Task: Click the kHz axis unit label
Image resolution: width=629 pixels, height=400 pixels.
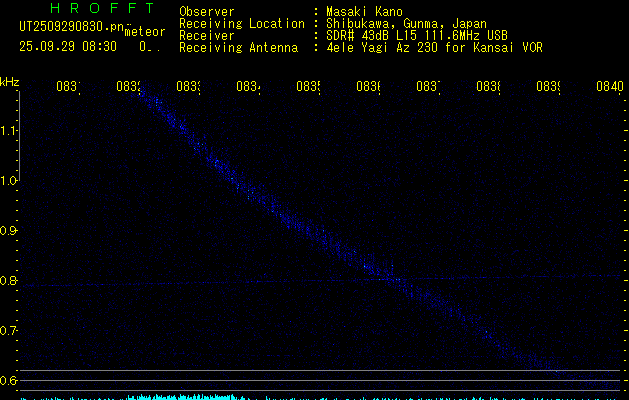Action: pyautogui.click(x=10, y=80)
